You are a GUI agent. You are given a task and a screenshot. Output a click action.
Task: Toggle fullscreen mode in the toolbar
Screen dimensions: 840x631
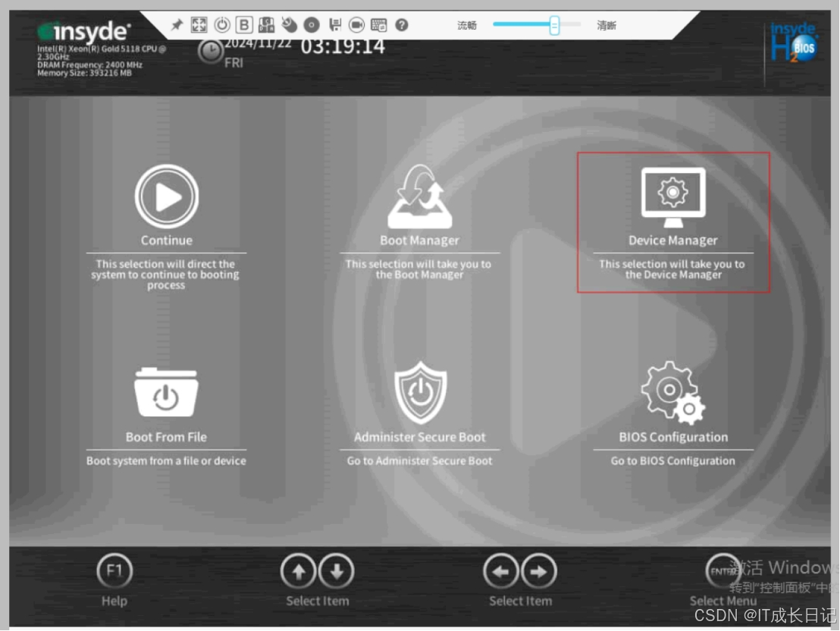click(199, 25)
